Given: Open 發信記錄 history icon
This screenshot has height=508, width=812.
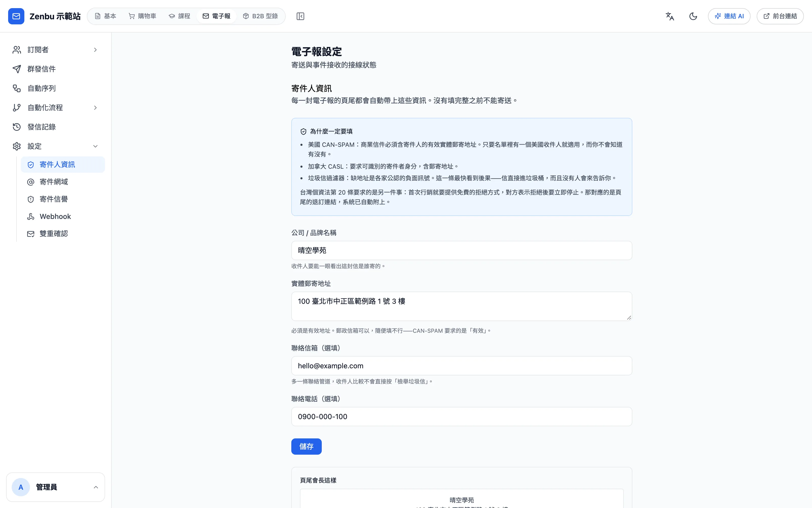Looking at the screenshot, I should coord(17,127).
